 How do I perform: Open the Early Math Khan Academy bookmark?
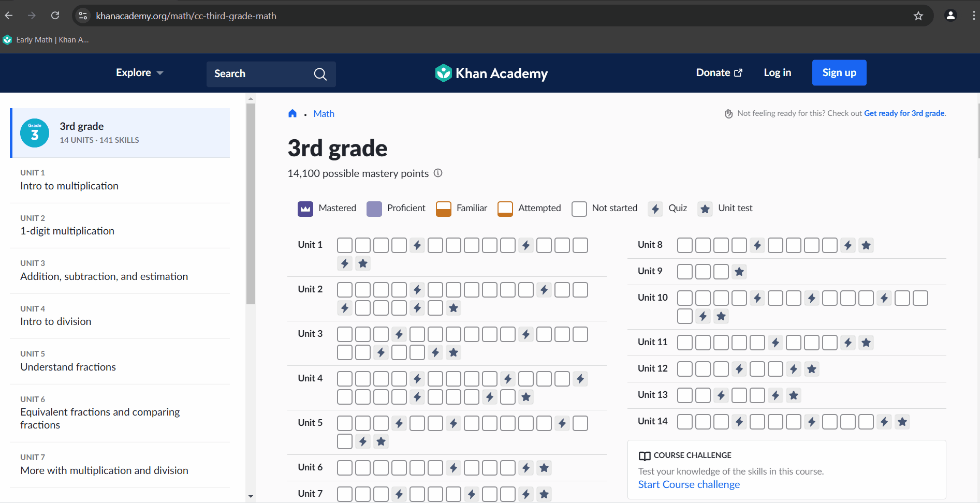coord(46,40)
